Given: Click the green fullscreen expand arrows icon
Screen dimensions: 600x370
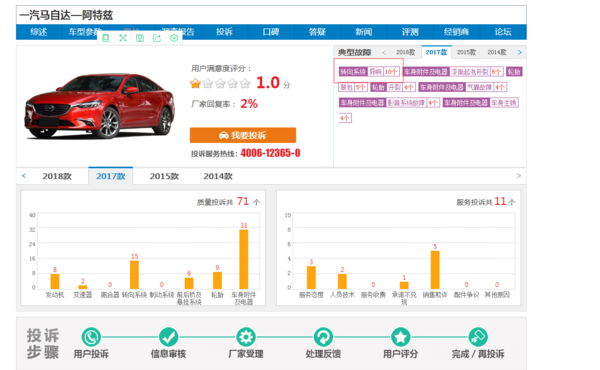Looking at the screenshot, I should 123,38.
